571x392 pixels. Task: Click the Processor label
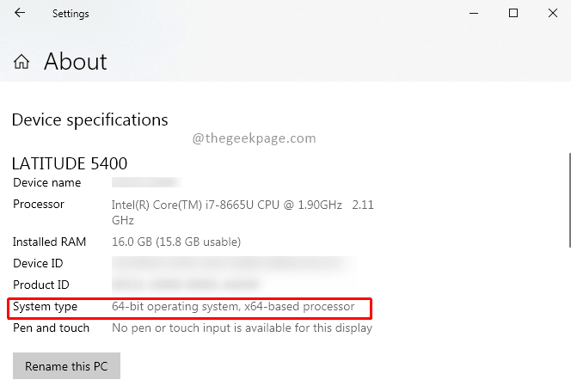coord(39,205)
